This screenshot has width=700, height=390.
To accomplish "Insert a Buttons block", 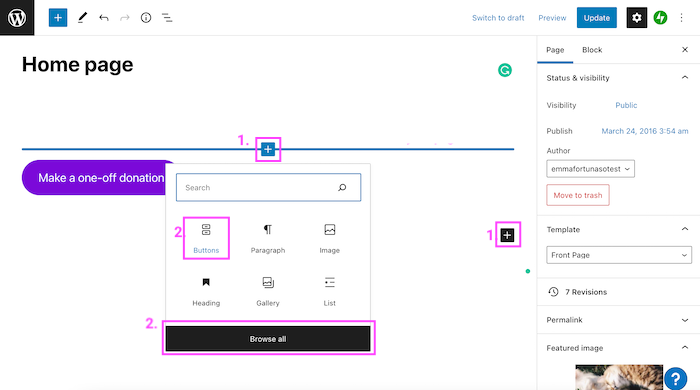I will 206,238.
